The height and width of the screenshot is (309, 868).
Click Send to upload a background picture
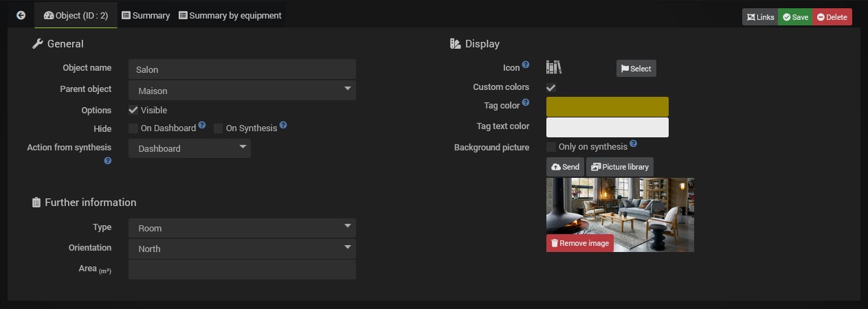tap(566, 167)
